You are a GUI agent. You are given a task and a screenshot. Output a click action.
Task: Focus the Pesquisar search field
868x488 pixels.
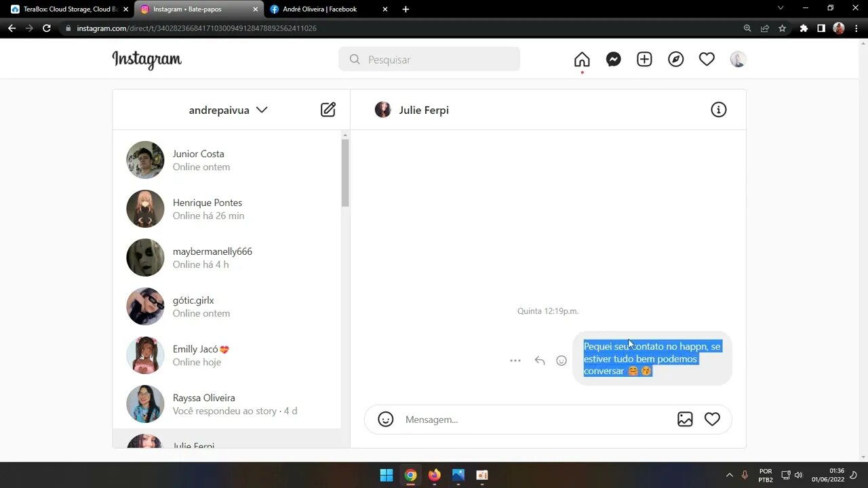pos(429,60)
